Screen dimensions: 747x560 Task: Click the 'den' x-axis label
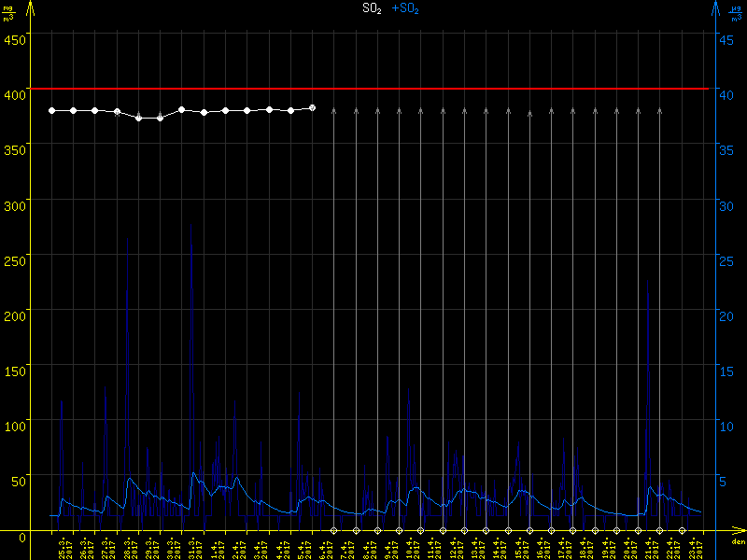(x=738, y=541)
